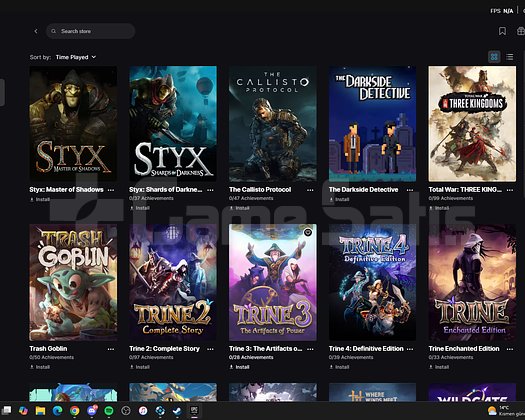525x420 pixels.
Task: Install Trash Goblin
Action: 40,367
